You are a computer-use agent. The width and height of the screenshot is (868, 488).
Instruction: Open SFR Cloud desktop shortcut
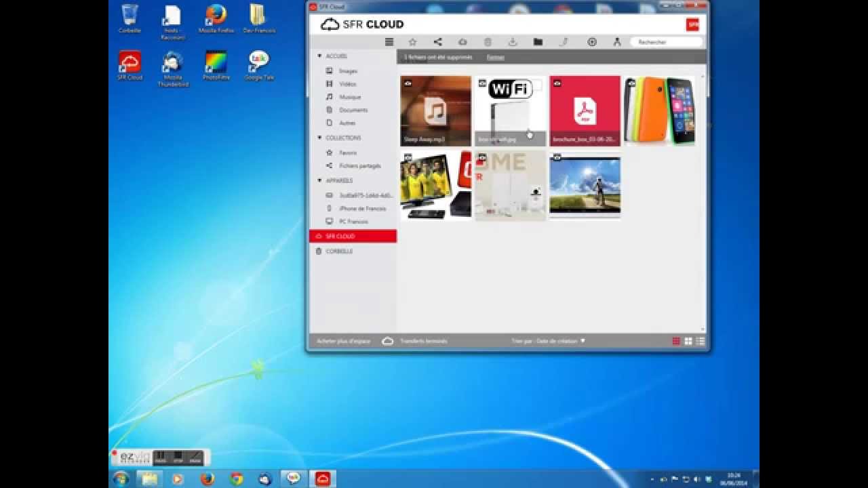(130, 66)
